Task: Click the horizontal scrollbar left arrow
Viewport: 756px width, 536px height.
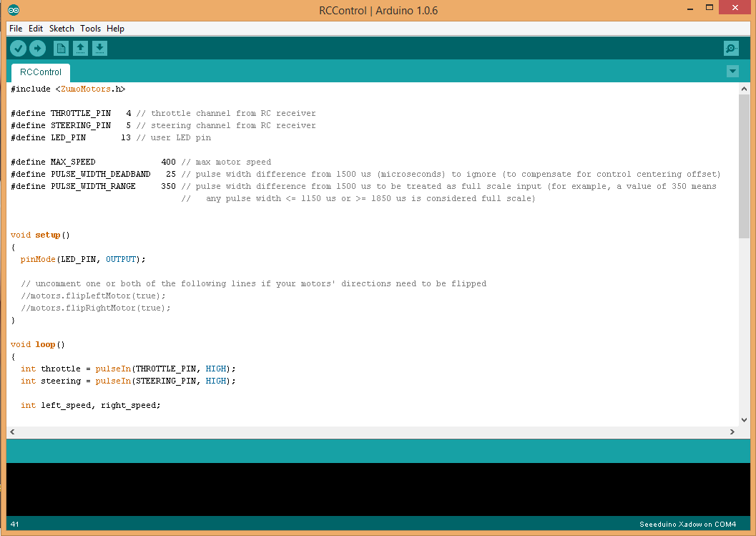Action: tap(12, 432)
